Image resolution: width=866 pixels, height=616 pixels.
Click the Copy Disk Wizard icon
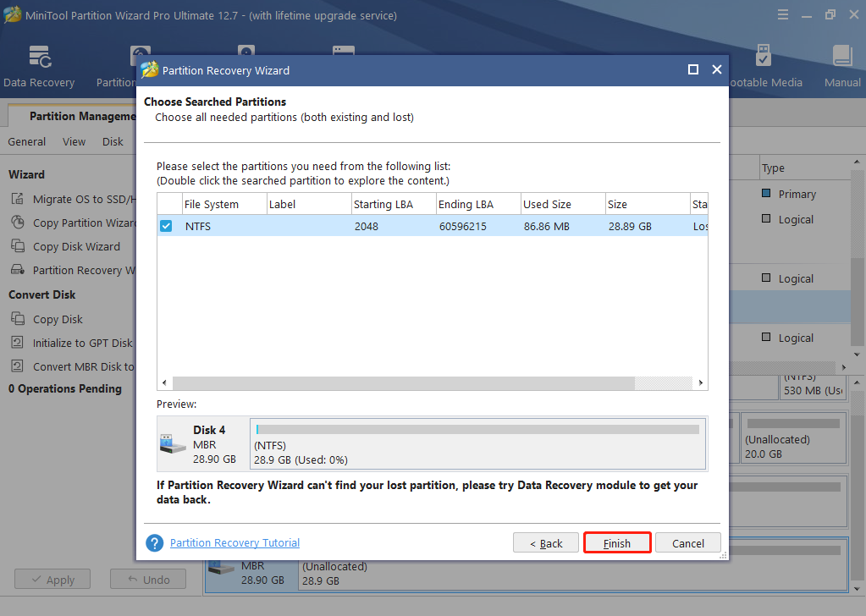[18, 246]
